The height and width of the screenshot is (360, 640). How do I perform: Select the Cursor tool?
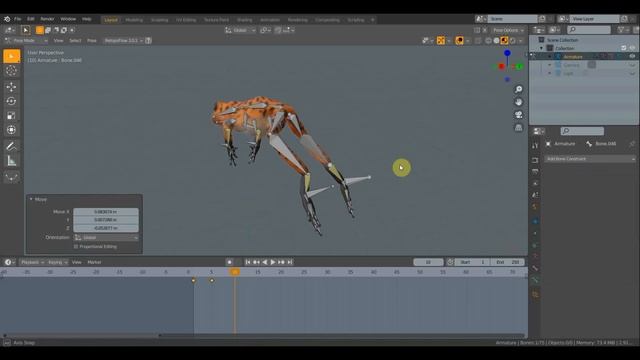(x=11, y=71)
